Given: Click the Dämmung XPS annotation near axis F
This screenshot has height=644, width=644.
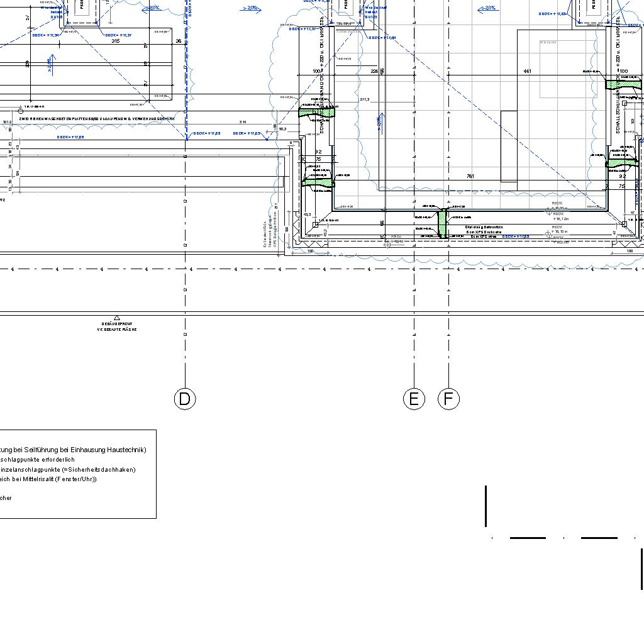Looking at the screenshot, I should pos(484,232).
